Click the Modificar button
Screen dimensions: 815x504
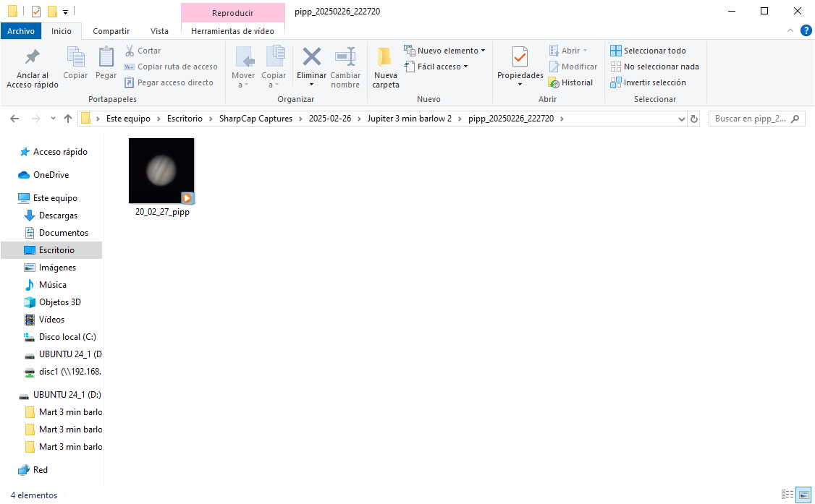(x=573, y=67)
